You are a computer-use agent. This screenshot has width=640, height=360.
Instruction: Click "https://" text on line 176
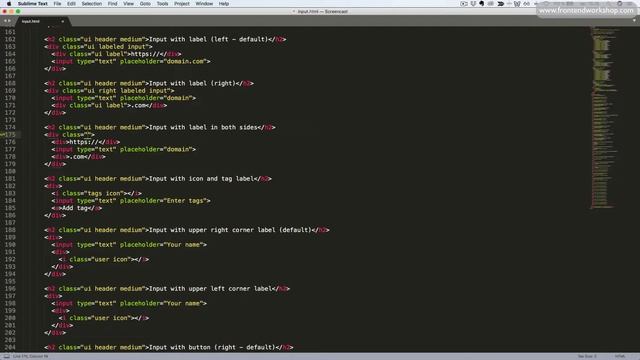[84, 142]
